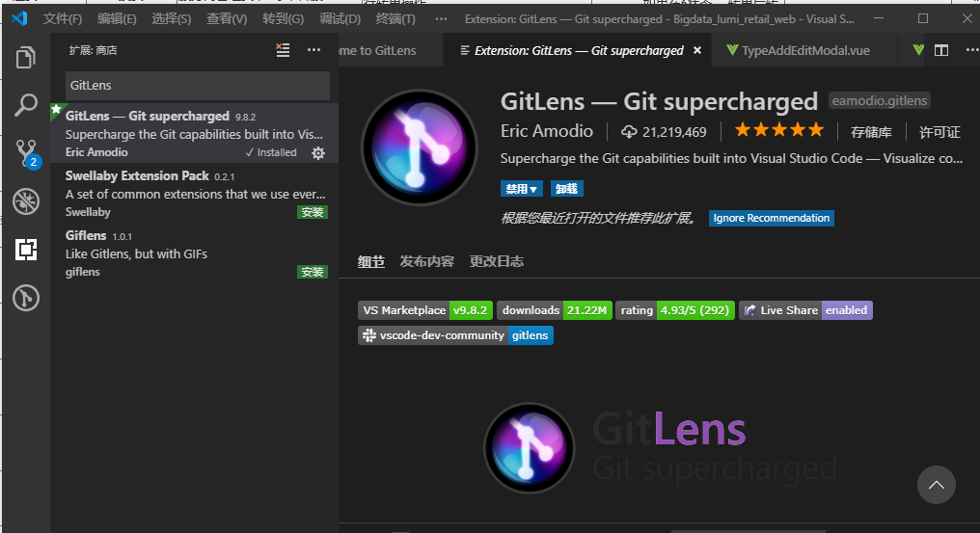Image resolution: width=980 pixels, height=533 pixels.
Task: Click the VS Code logo icon
Action: pyautogui.click(x=19, y=18)
